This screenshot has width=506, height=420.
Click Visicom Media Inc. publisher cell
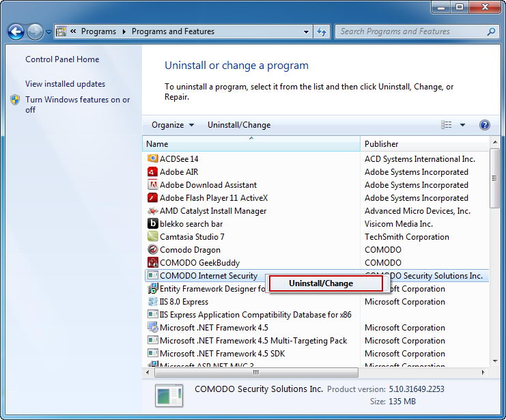399,224
